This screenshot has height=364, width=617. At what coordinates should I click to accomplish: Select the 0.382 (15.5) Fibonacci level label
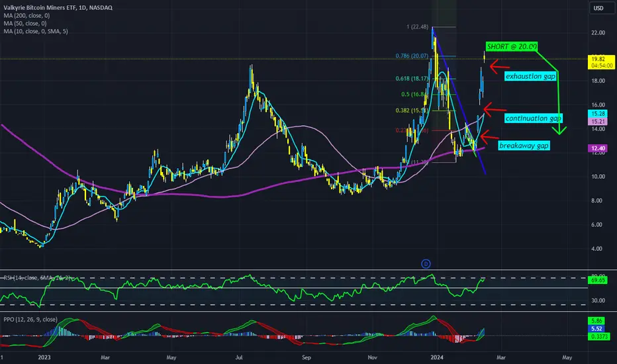coord(412,111)
